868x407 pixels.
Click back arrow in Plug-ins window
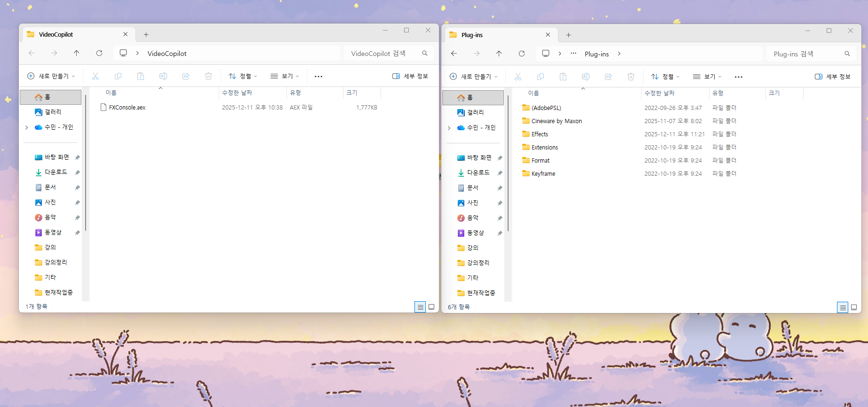(x=454, y=54)
